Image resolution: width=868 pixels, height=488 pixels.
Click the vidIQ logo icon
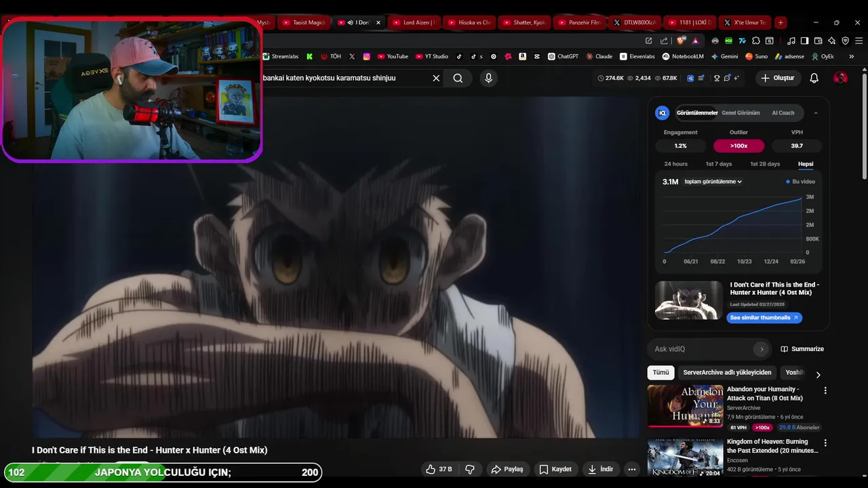tap(663, 113)
